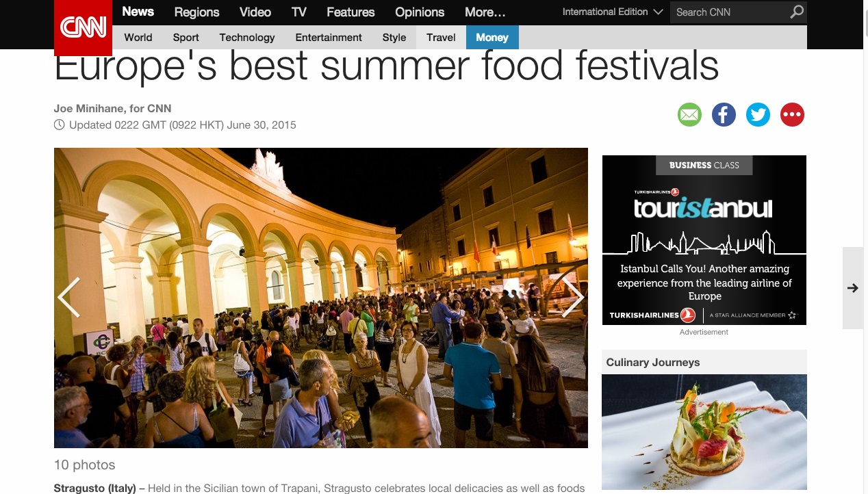Viewport: 868px width, 494px height.
Task: Select the Travel tab
Action: [441, 37]
